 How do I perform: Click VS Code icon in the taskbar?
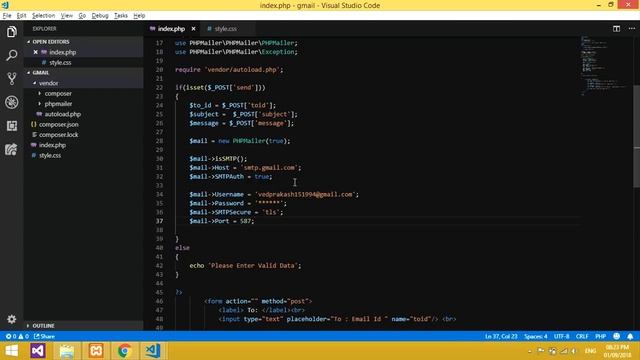tap(153, 351)
